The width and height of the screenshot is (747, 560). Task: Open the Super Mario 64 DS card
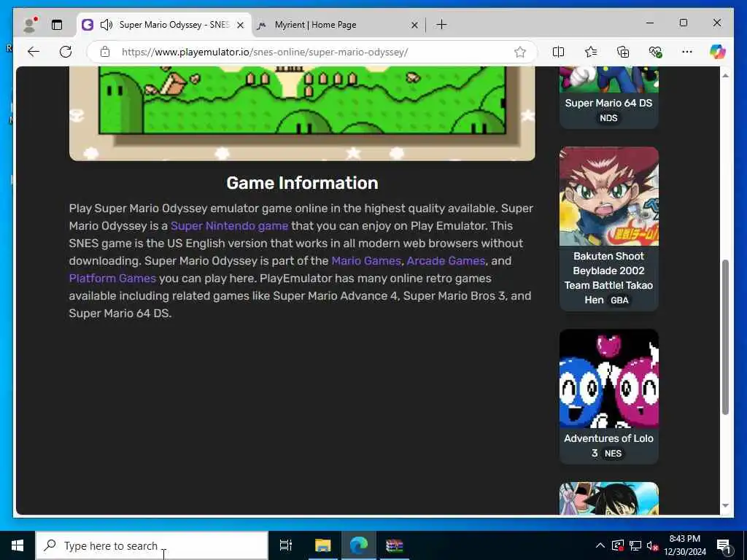tap(609, 98)
